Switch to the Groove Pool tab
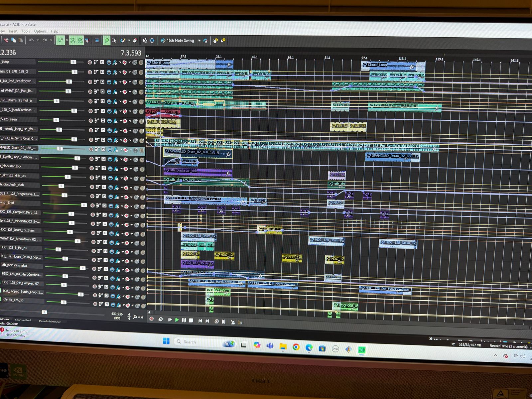The width and height of the screenshot is (532, 399). pyautogui.click(x=23, y=320)
